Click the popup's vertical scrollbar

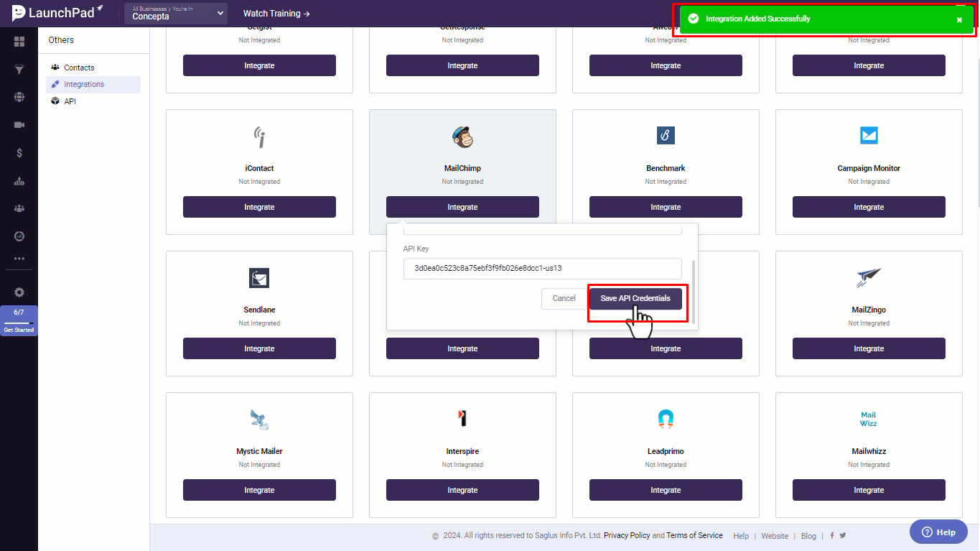(694, 291)
